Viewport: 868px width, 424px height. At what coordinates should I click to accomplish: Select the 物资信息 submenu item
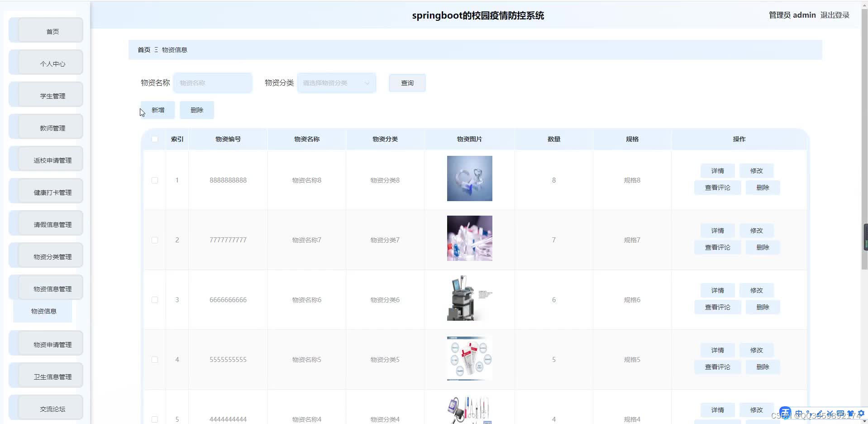click(x=43, y=311)
